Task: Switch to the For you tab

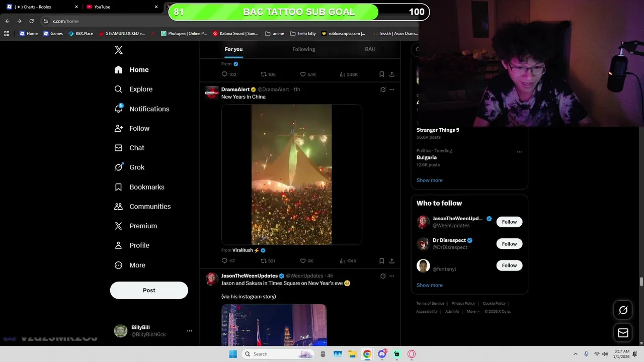Action: tap(233, 49)
